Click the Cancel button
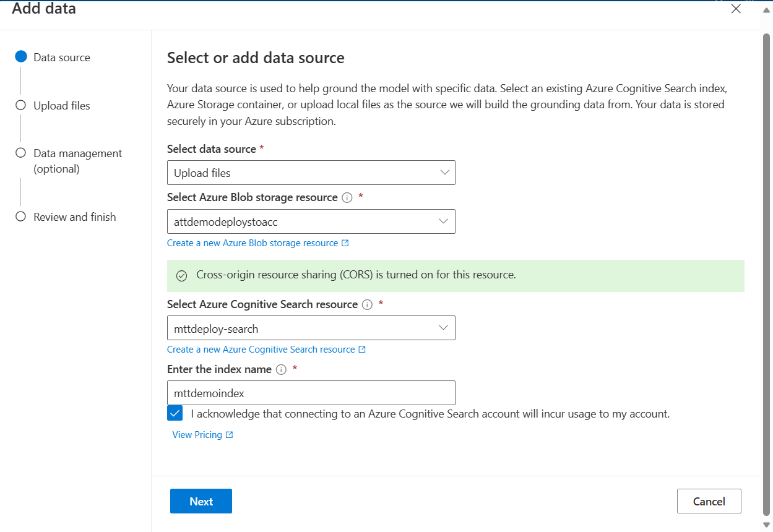The image size is (773, 532). tap(709, 501)
